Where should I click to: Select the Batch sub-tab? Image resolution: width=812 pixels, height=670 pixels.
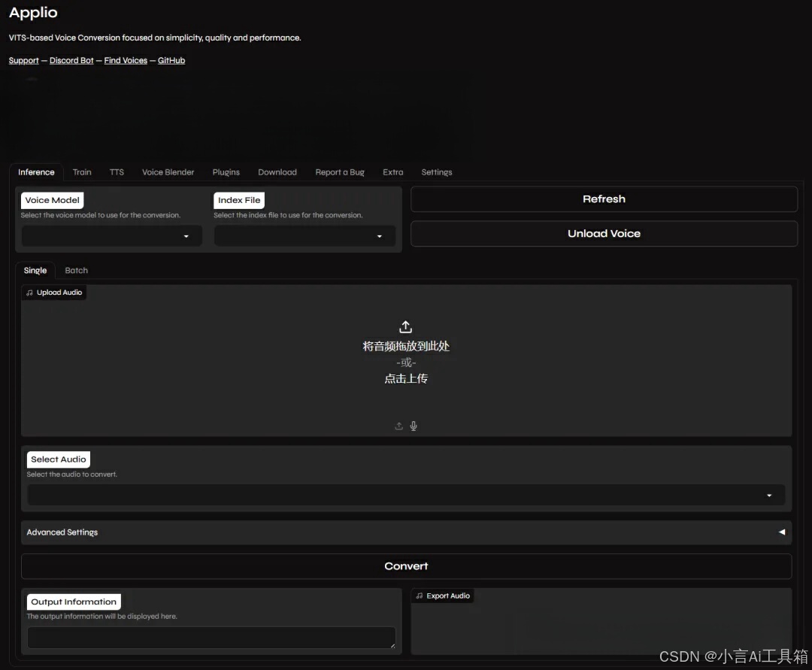[x=76, y=270]
